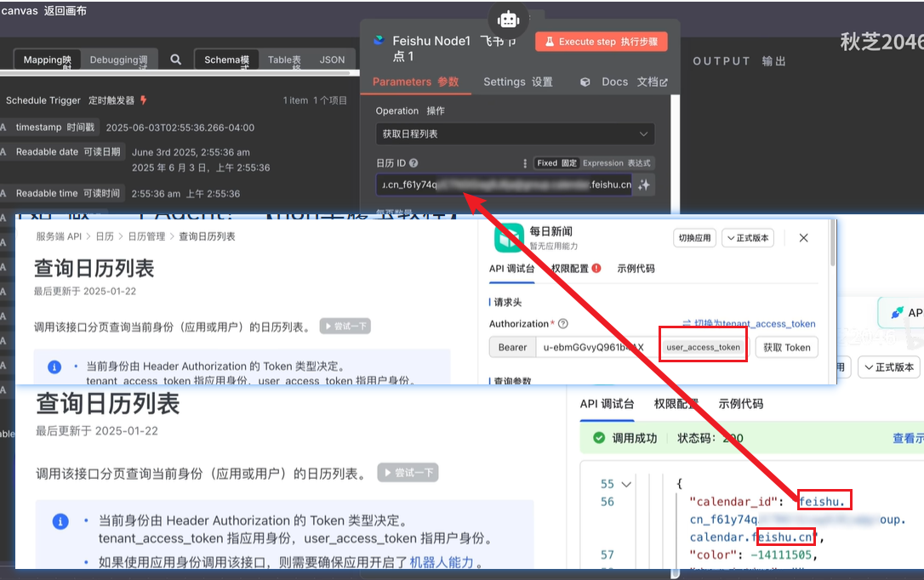Click the flask icon on Execute step
Image resolution: width=924 pixels, height=580 pixels.
click(x=550, y=42)
